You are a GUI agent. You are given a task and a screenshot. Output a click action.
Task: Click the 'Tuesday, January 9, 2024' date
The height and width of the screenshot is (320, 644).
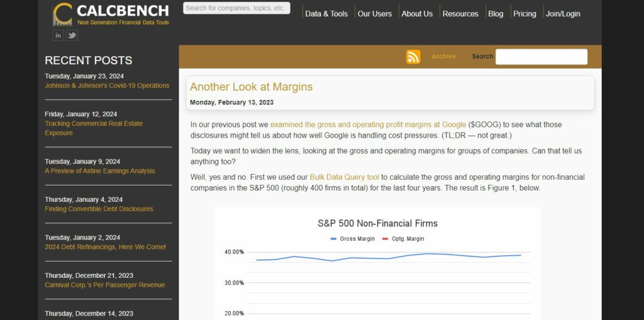click(x=82, y=162)
